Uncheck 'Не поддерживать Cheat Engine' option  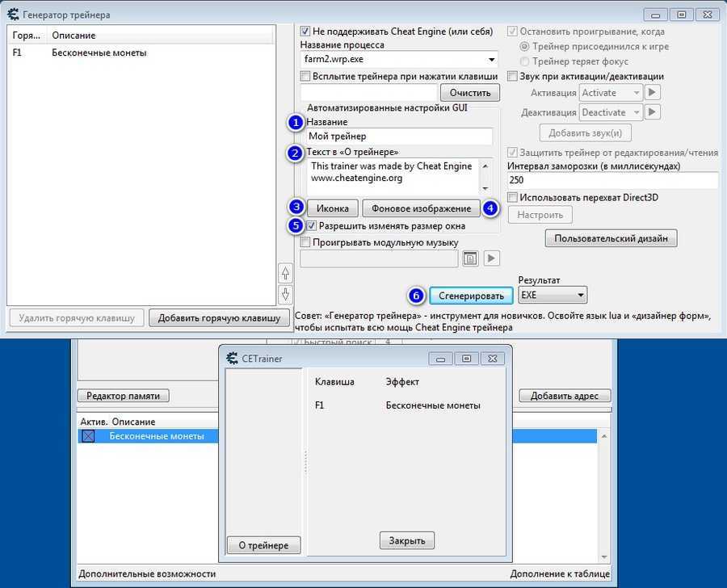(x=305, y=31)
